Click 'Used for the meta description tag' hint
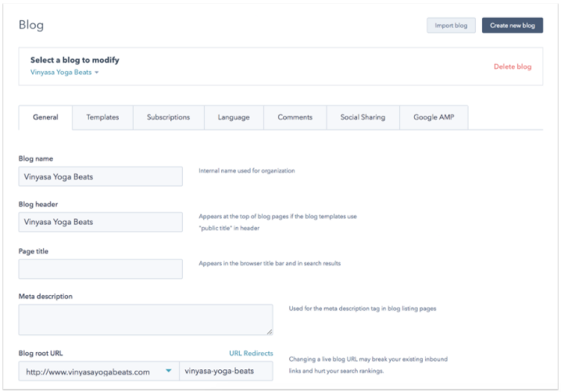 pyautogui.click(x=363, y=308)
